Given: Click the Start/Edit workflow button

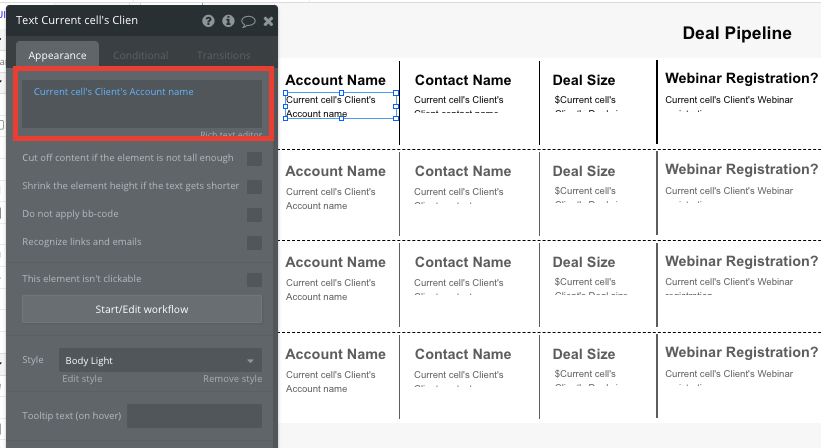Looking at the screenshot, I should (142, 309).
